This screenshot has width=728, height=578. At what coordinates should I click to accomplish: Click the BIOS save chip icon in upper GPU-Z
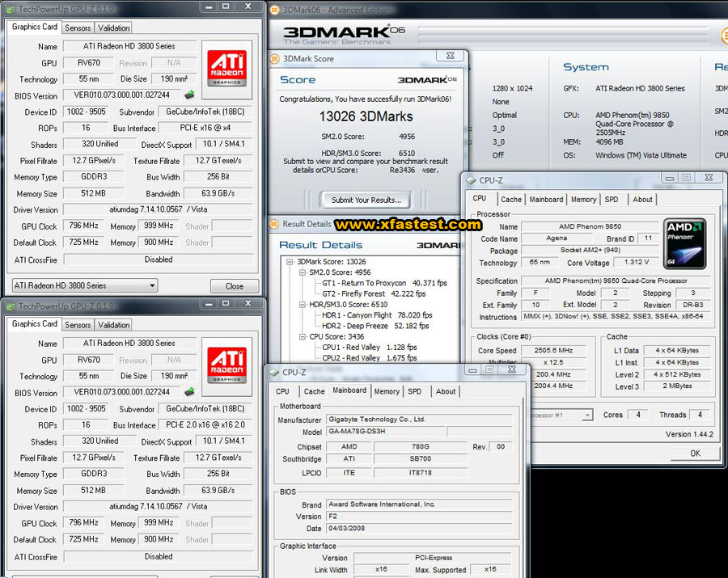pos(189,95)
